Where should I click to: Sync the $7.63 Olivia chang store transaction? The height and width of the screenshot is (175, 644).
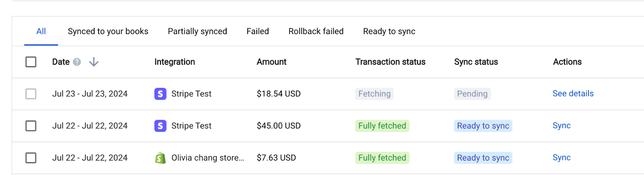(x=561, y=158)
